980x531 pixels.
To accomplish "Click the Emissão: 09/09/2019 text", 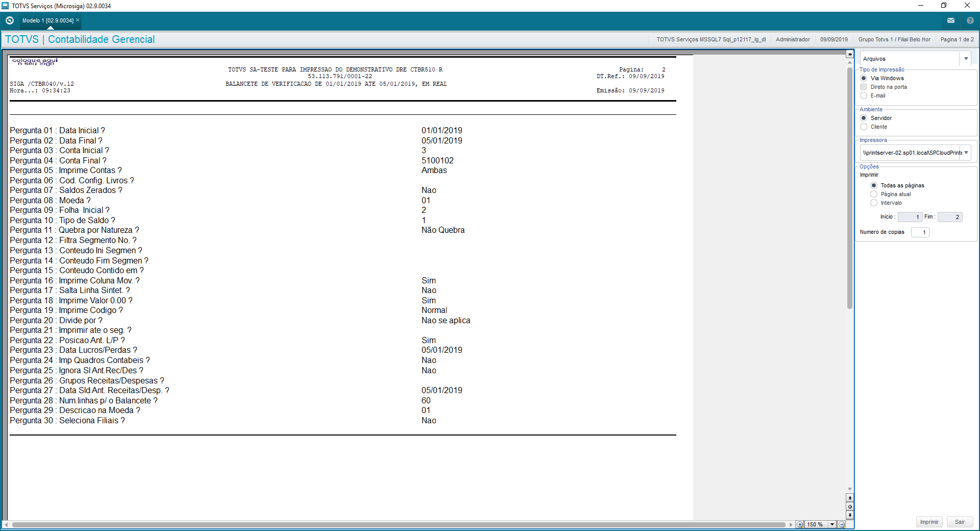I will [x=630, y=90].
